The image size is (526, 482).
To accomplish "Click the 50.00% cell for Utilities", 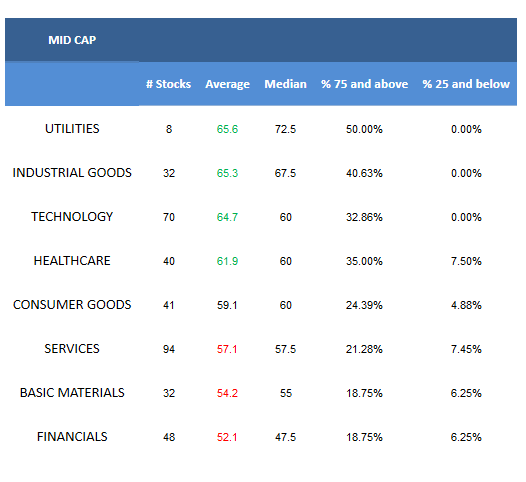I will [364, 129].
